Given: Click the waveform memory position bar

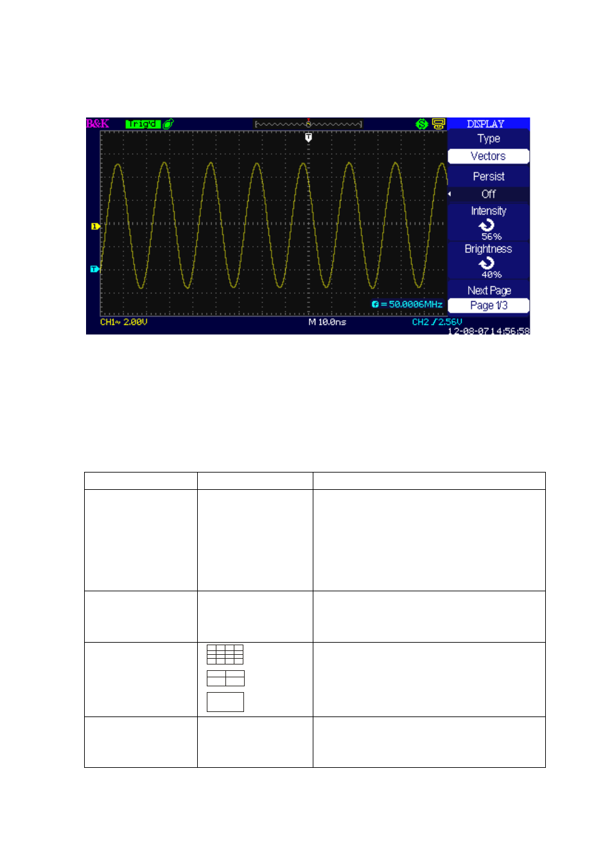Looking at the screenshot, I should [308, 124].
